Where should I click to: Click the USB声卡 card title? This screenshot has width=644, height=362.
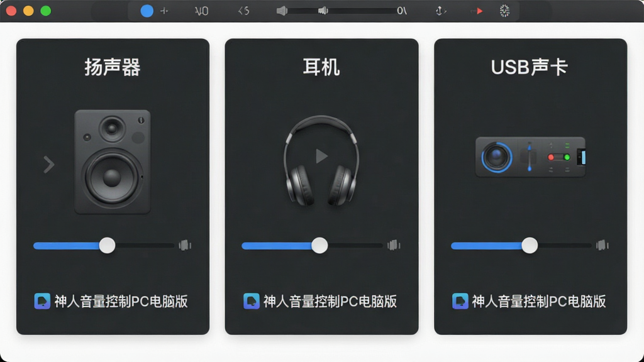pos(530,67)
